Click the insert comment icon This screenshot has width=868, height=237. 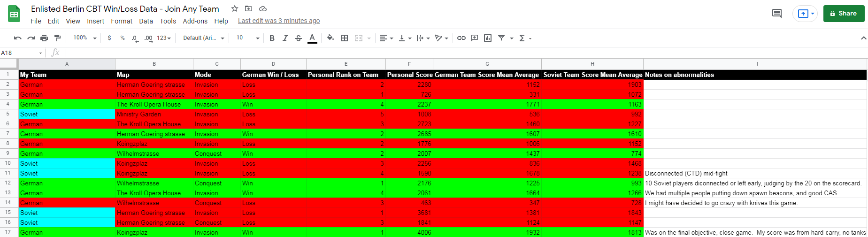pos(475,38)
